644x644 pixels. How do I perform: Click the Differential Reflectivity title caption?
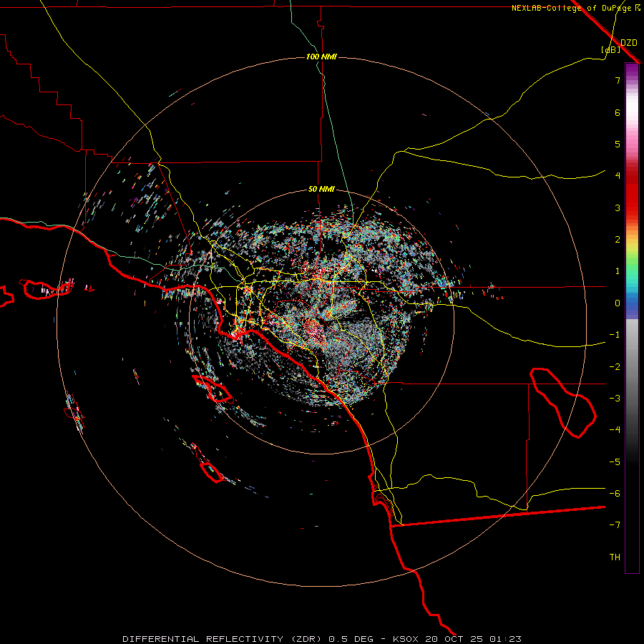(x=322, y=639)
